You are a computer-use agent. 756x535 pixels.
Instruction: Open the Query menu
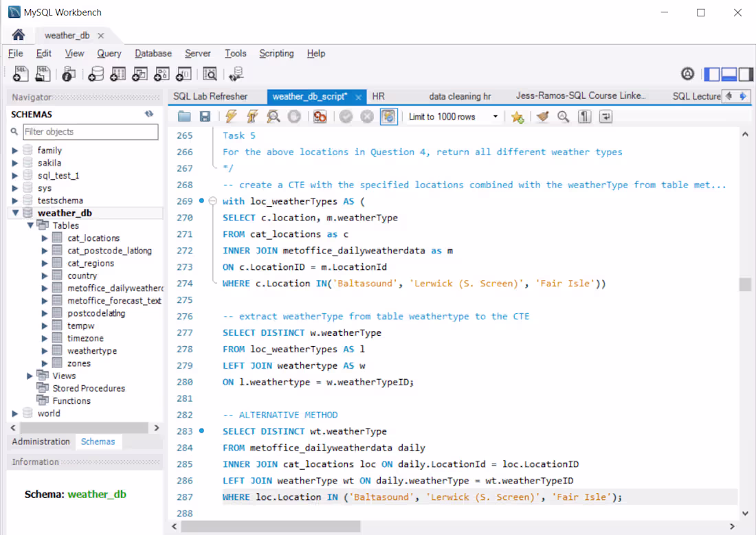coord(109,53)
